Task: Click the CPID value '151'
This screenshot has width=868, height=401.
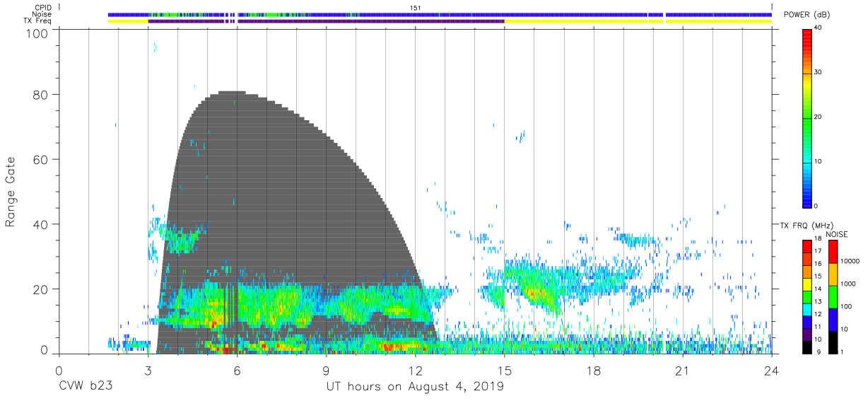Action: (x=416, y=7)
